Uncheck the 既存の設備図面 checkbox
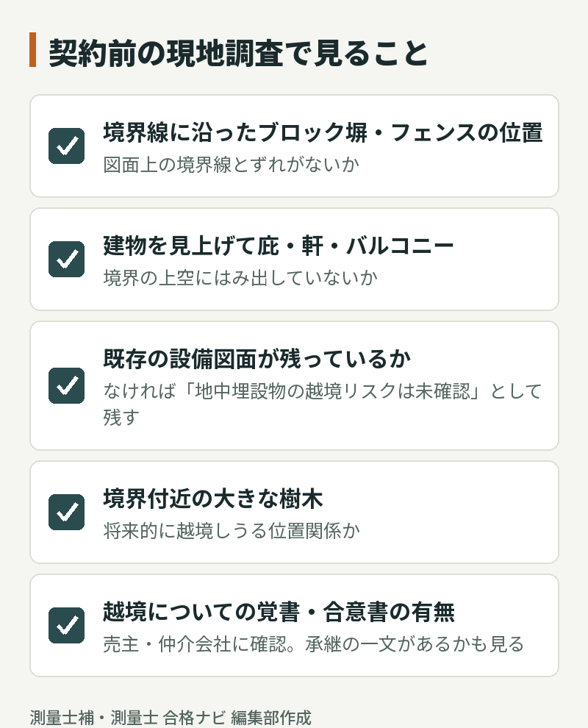The width and height of the screenshot is (588, 728). click(x=66, y=385)
